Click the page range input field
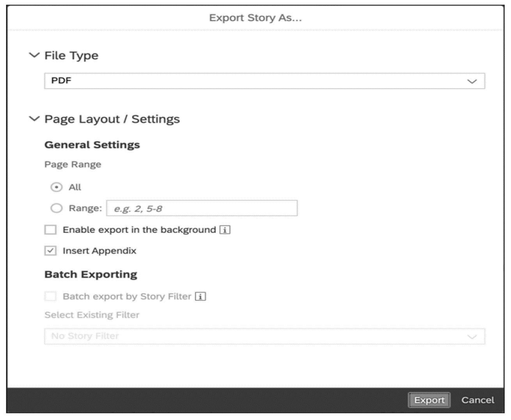Viewport: 511px width, 420px height. (x=201, y=208)
